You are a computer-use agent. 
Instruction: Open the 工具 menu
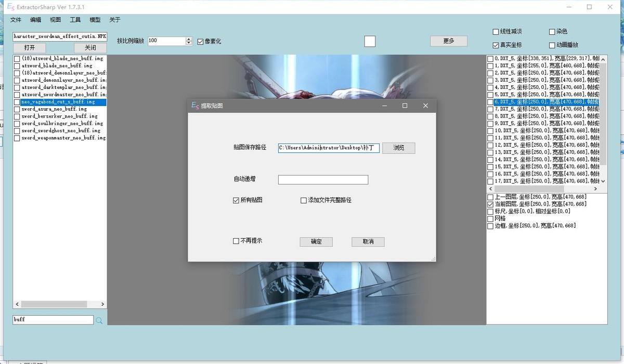pyautogui.click(x=74, y=20)
